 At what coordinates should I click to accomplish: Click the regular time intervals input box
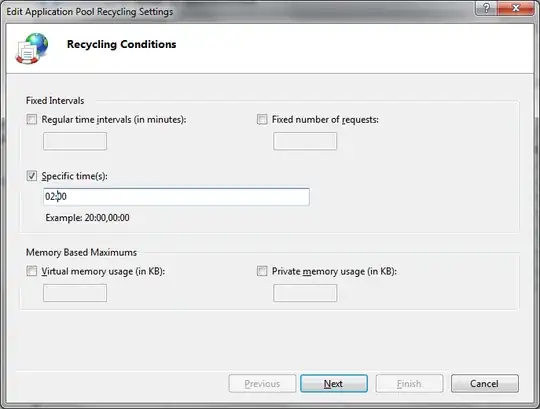75,141
